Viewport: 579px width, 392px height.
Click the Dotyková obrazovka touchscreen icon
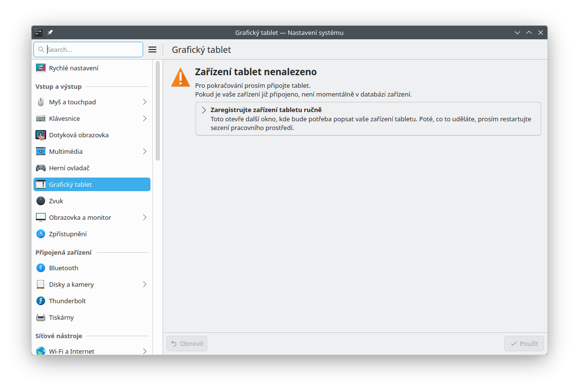[41, 135]
